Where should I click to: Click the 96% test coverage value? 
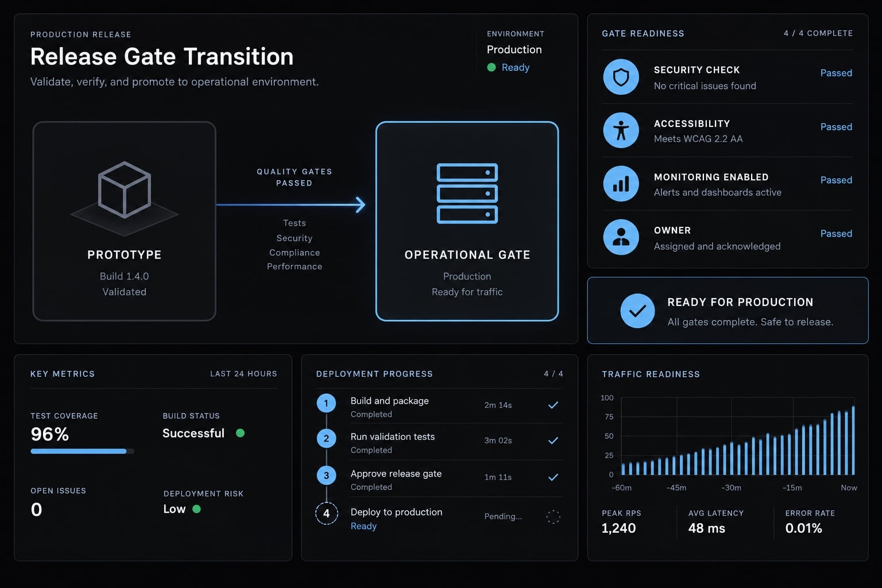point(50,434)
